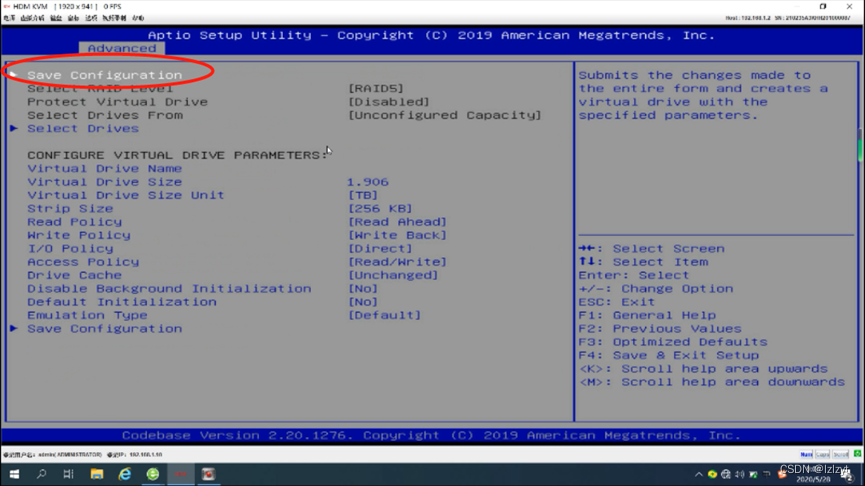Open fourth KVM menu bar item

click(73, 18)
